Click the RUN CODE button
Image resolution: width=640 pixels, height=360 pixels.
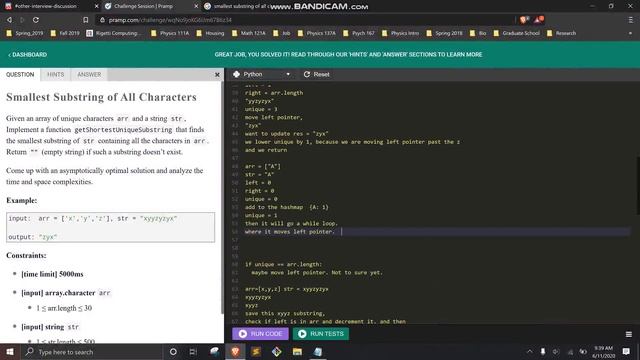click(x=260, y=333)
